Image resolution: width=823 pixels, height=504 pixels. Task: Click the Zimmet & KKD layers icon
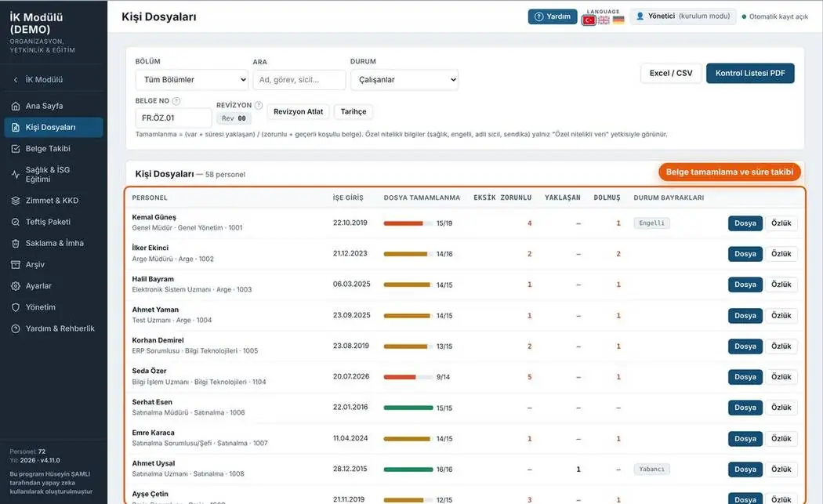[16, 201]
